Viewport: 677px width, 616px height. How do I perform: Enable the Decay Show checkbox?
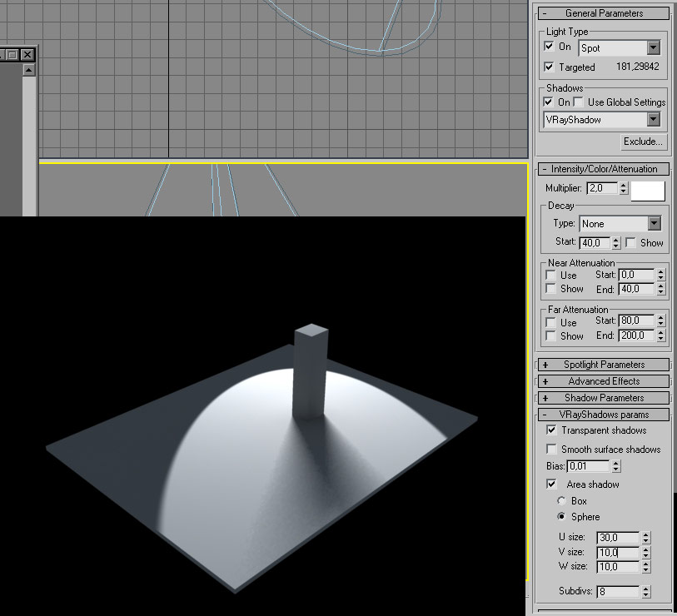630,242
